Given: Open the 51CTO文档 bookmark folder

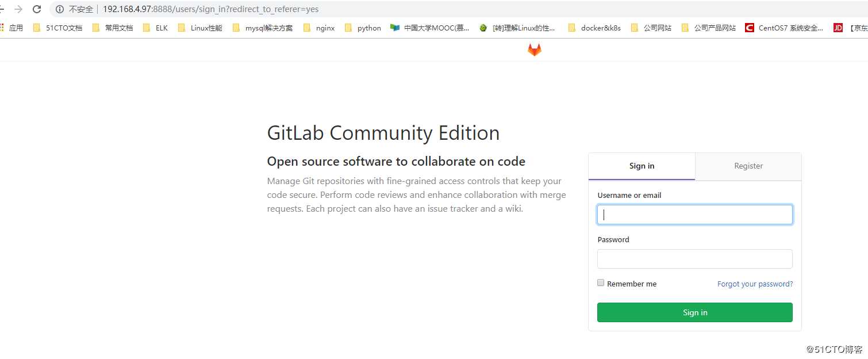Looking at the screenshot, I should 57,28.
